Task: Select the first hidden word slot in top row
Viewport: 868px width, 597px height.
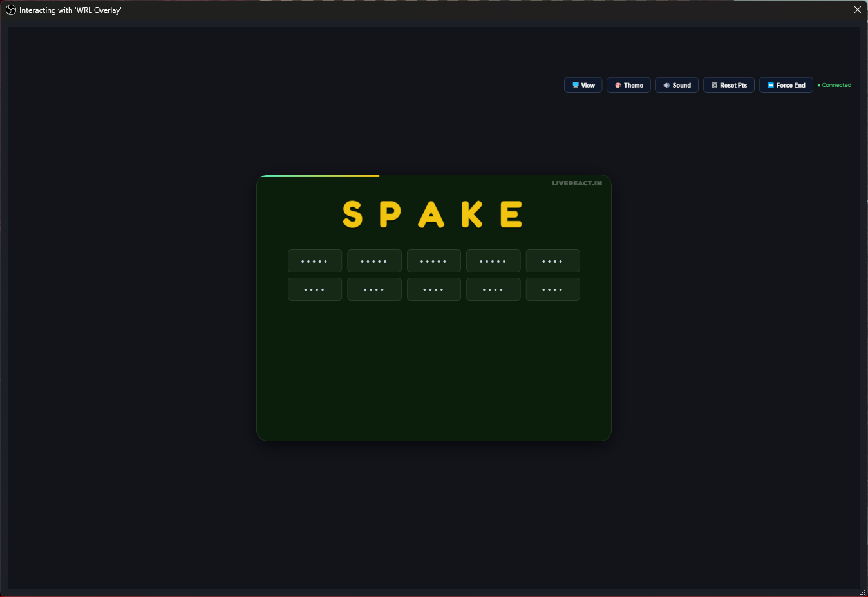Action: coord(315,261)
